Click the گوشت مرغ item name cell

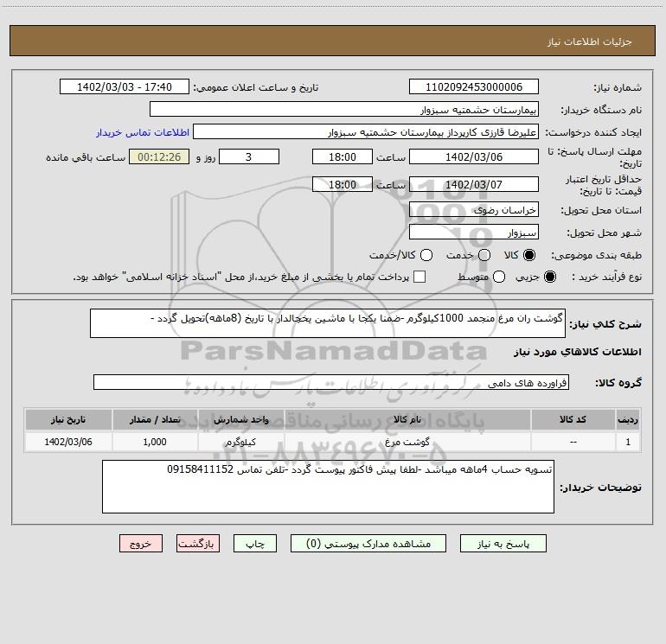(x=407, y=442)
